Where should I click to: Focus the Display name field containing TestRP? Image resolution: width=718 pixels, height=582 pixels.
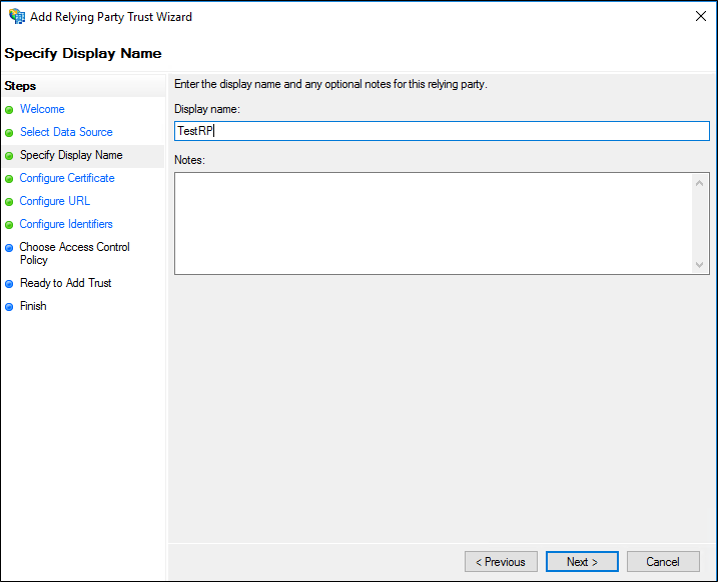pyautogui.click(x=442, y=131)
